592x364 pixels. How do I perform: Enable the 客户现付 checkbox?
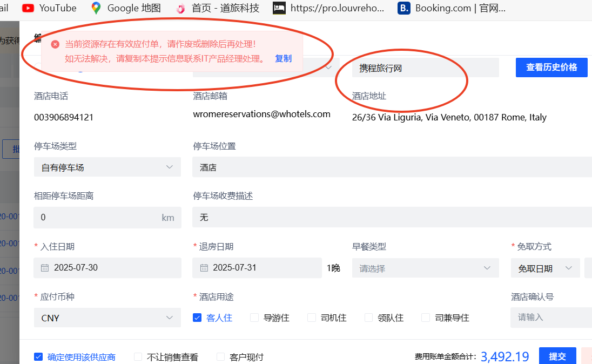[220, 356]
